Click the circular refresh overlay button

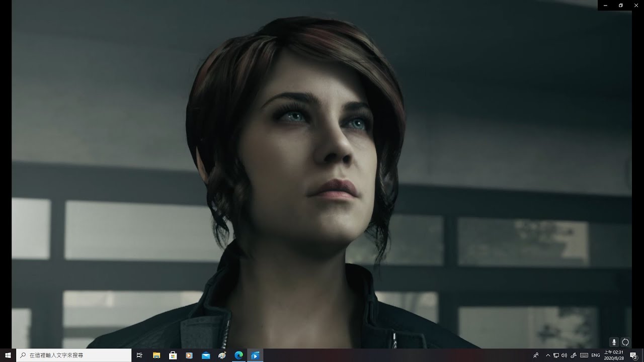(x=625, y=342)
